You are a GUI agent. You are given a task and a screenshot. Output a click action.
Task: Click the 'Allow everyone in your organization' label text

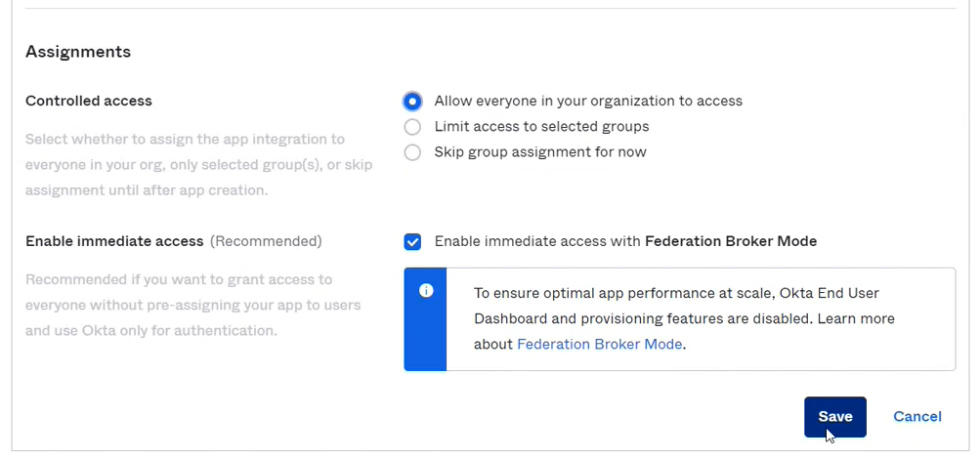[588, 101]
